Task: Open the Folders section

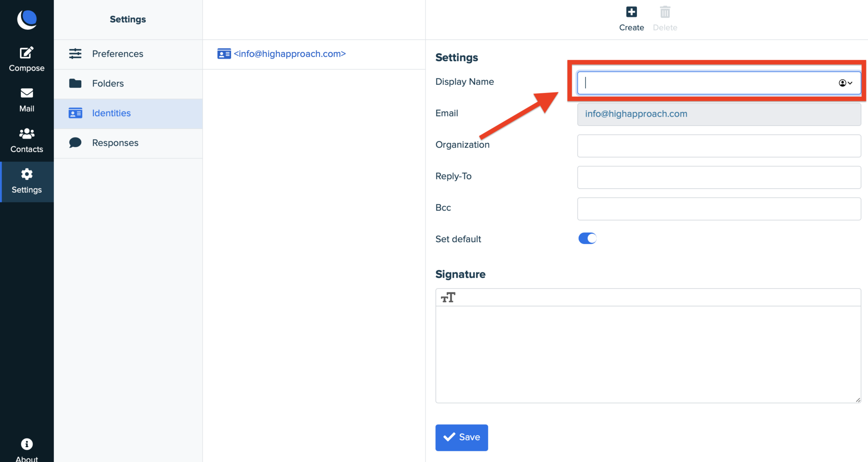Action: tap(128, 84)
